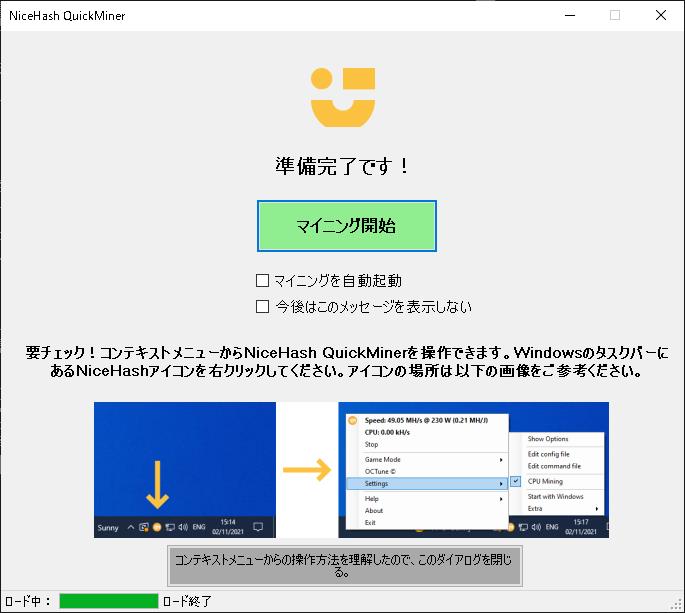Click the resize grip in the status bar
This screenshot has width=685, height=613.
click(x=676, y=604)
